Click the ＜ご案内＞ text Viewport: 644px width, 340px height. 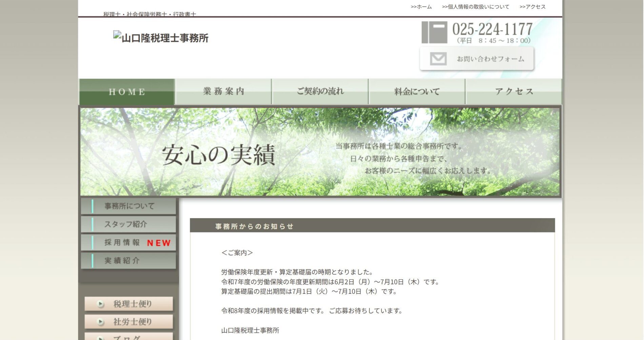tap(237, 253)
